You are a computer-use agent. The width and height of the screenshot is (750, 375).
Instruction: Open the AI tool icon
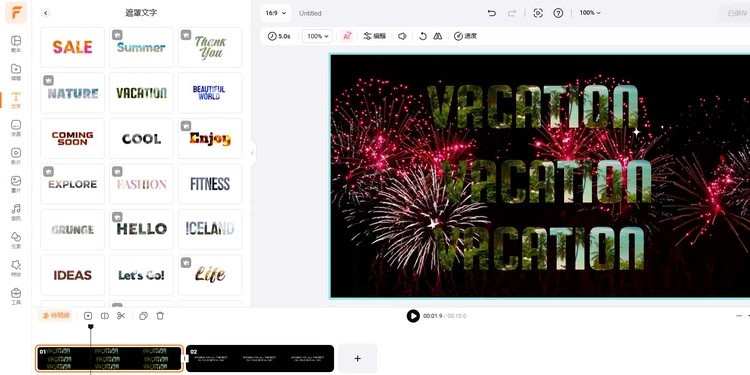coord(347,36)
